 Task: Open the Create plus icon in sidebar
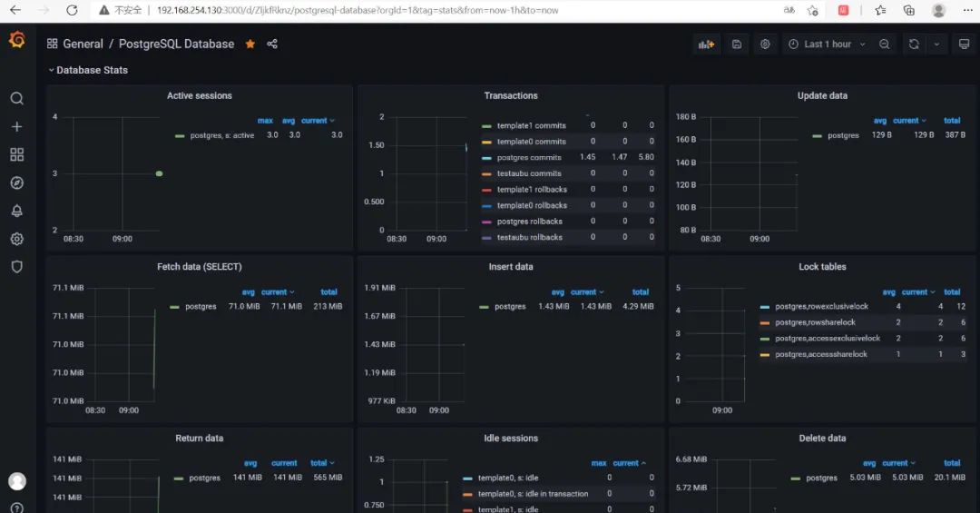point(17,126)
